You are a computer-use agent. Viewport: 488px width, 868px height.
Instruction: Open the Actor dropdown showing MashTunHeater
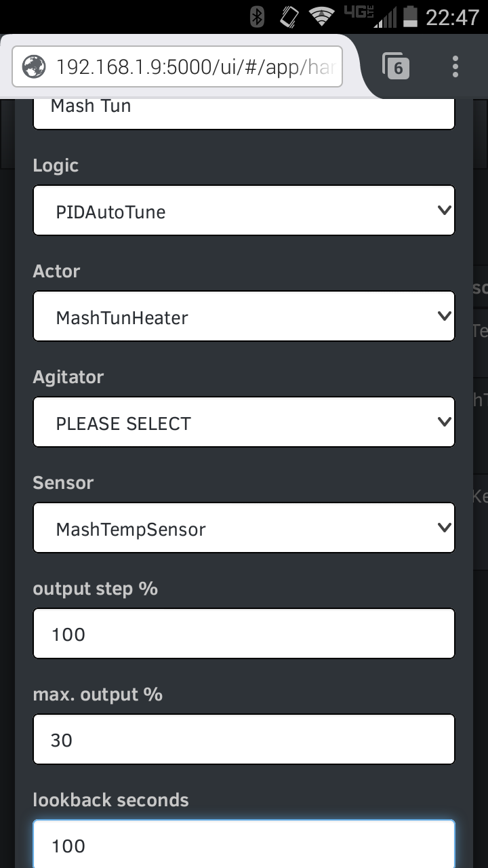pos(244,317)
